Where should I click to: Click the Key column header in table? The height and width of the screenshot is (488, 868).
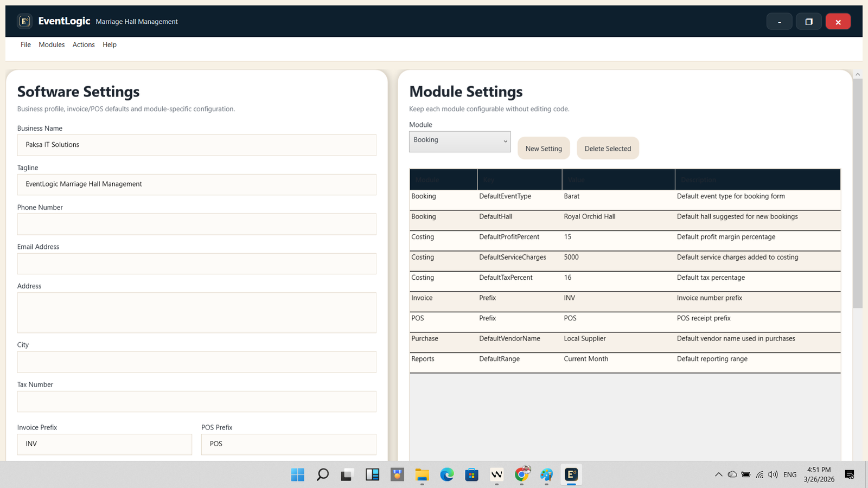[x=519, y=179]
